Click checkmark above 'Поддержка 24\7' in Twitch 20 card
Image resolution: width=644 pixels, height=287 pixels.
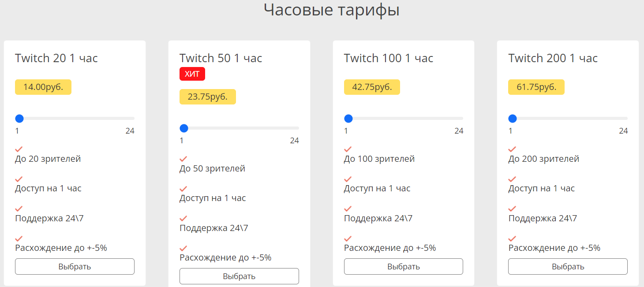[19, 209]
